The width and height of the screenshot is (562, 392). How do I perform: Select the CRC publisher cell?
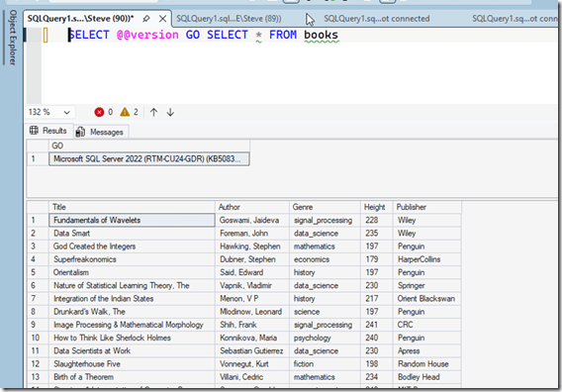(427, 325)
